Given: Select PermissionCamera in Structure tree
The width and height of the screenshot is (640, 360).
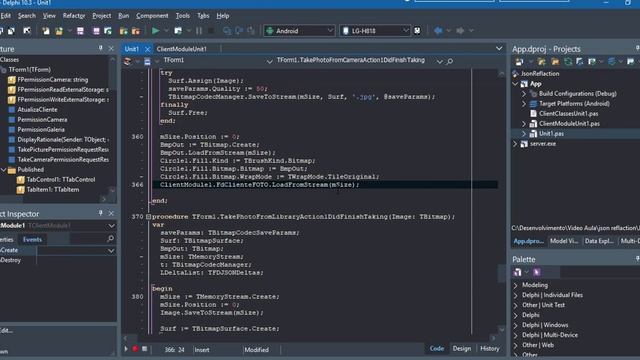Looking at the screenshot, I should pos(42,120).
